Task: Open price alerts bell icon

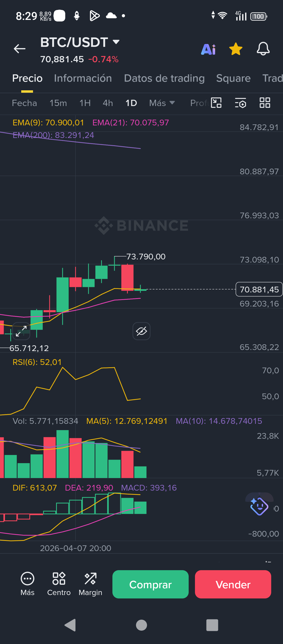Action: point(263,49)
